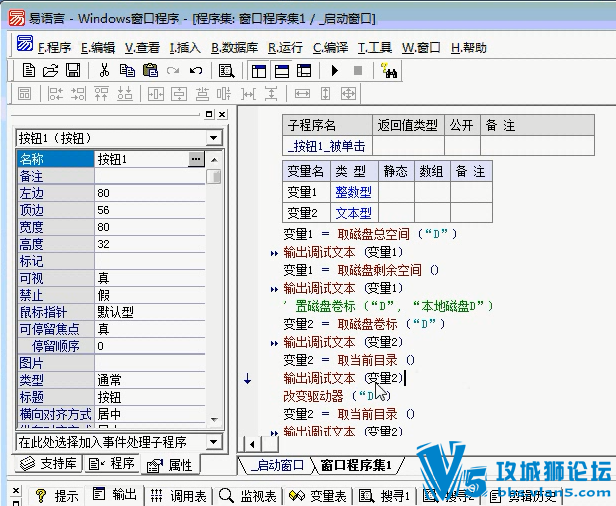
Task: Open the C.编译 menu
Action: pos(330,48)
